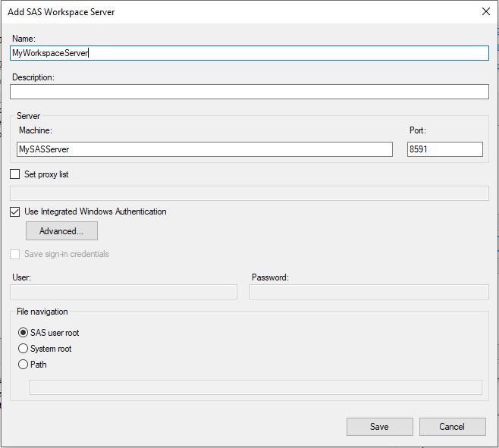Cancel adding the workspace server
499x448 pixels.
[x=452, y=427]
